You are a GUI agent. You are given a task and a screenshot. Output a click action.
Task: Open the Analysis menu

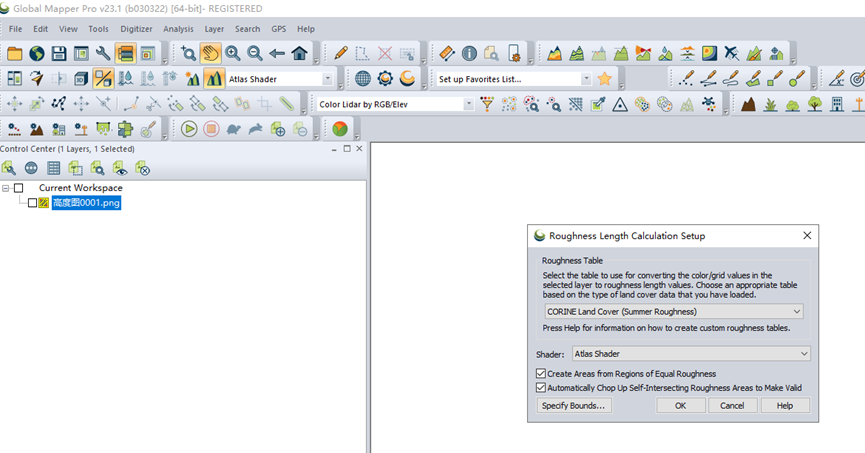pos(178,29)
